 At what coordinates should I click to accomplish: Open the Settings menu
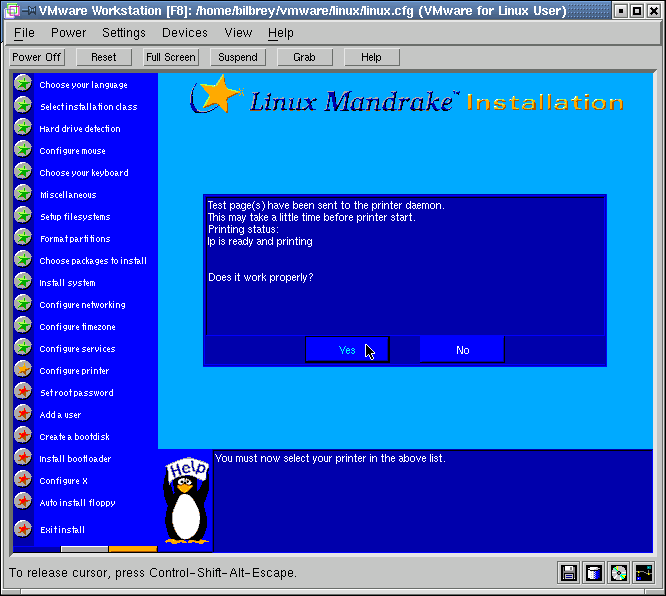click(x=124, y=33)
